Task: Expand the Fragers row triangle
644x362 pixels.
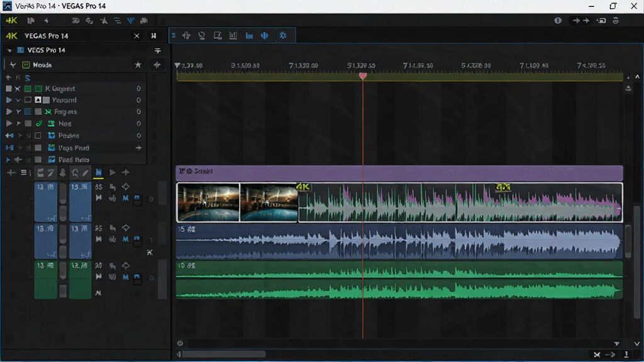Action: pyautogui.click(x=9, y=112)
